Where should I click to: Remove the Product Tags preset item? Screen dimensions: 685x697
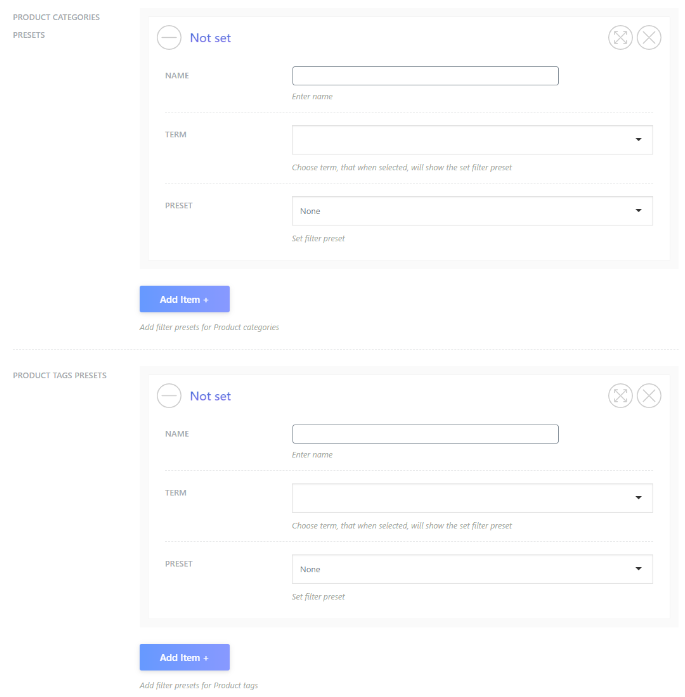649,396
